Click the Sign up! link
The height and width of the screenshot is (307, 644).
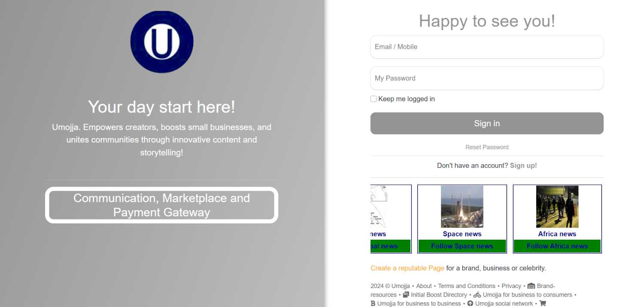[523, 166]
